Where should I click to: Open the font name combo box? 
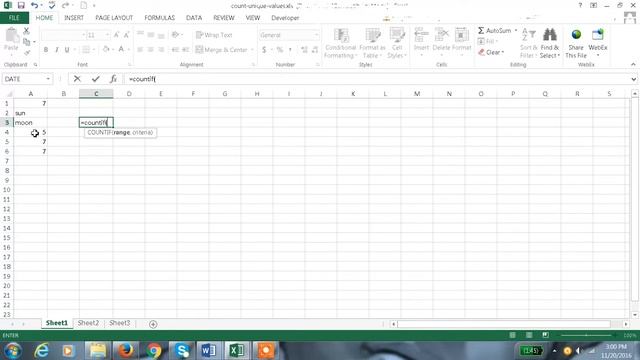[x=63, y=35]
